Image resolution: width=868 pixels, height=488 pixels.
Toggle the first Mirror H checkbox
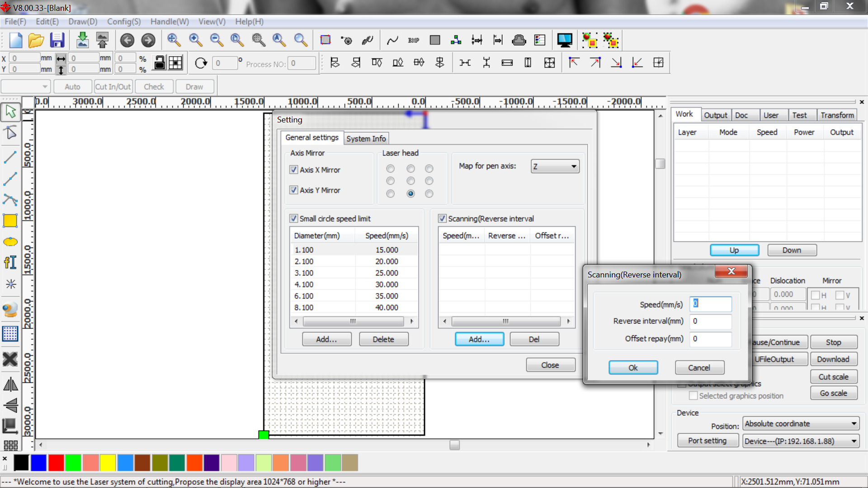[816, 295]
